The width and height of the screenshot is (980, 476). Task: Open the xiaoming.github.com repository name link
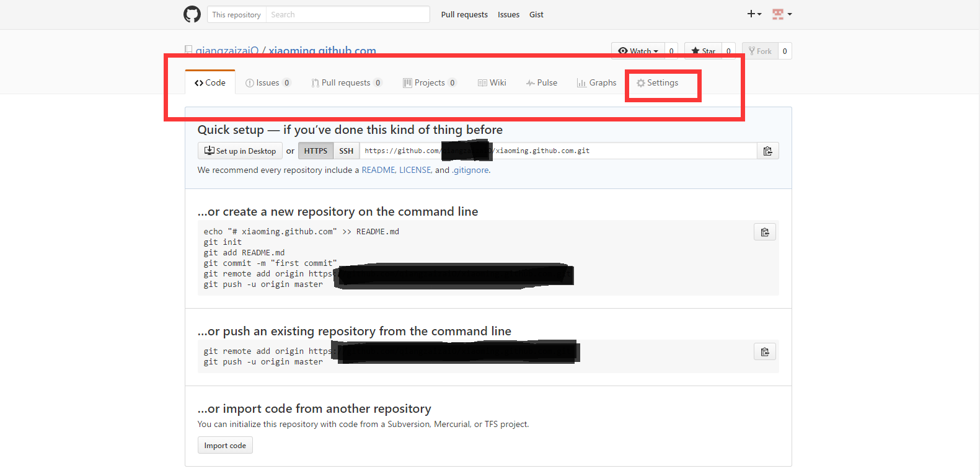pos(322,51)
